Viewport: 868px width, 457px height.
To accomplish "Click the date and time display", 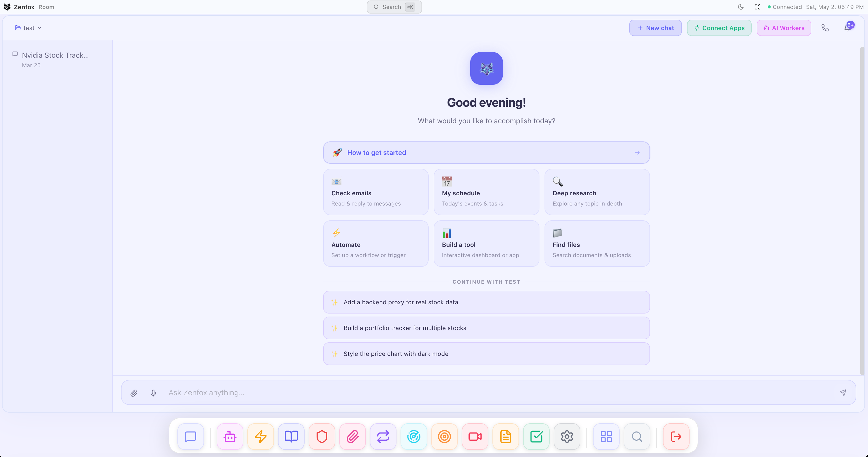I will coord(835,7).
